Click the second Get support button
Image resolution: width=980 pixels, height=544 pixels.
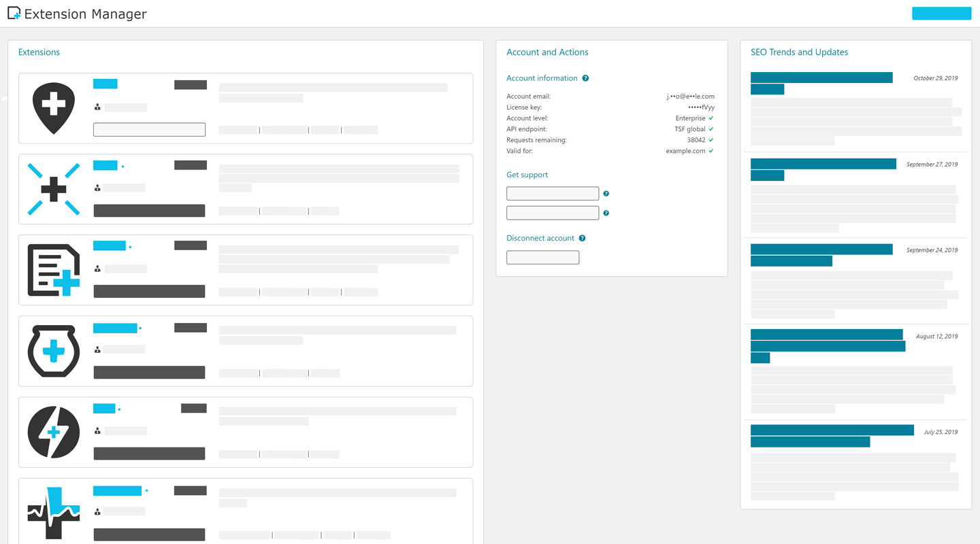(x=553, y=213)
